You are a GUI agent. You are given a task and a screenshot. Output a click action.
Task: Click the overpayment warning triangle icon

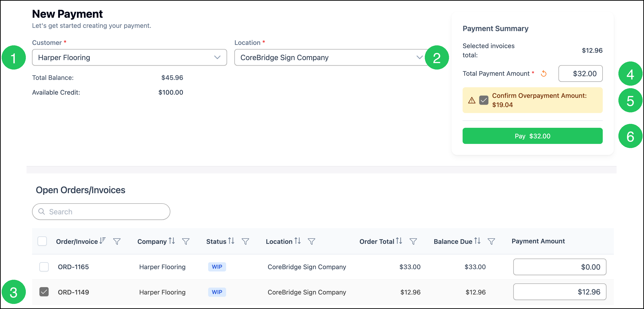(472, 100)
